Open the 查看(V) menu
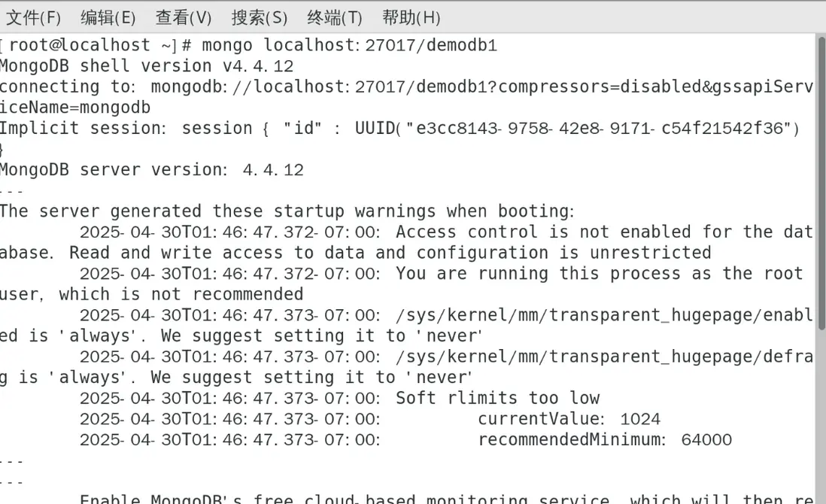Viewport: 826px width, 504px height. 184,17
